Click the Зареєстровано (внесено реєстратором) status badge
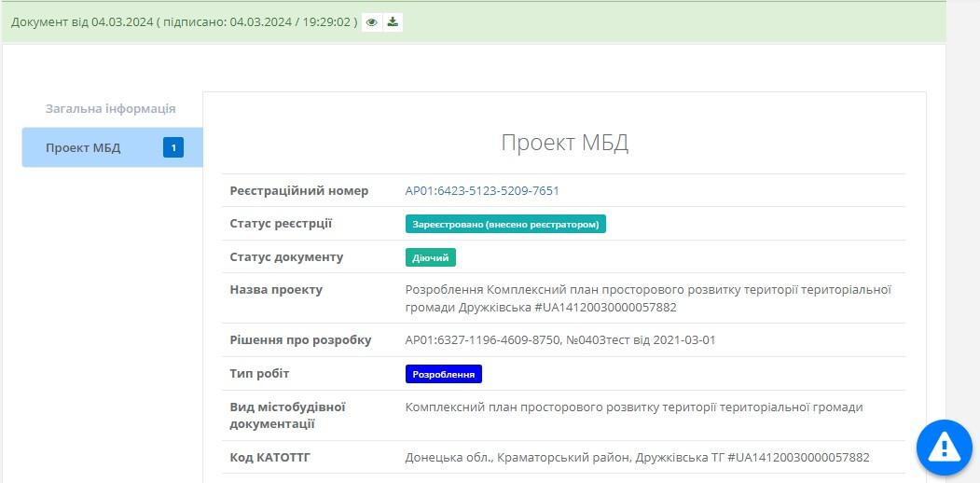The image size is (980, 483). coord(505,225)
